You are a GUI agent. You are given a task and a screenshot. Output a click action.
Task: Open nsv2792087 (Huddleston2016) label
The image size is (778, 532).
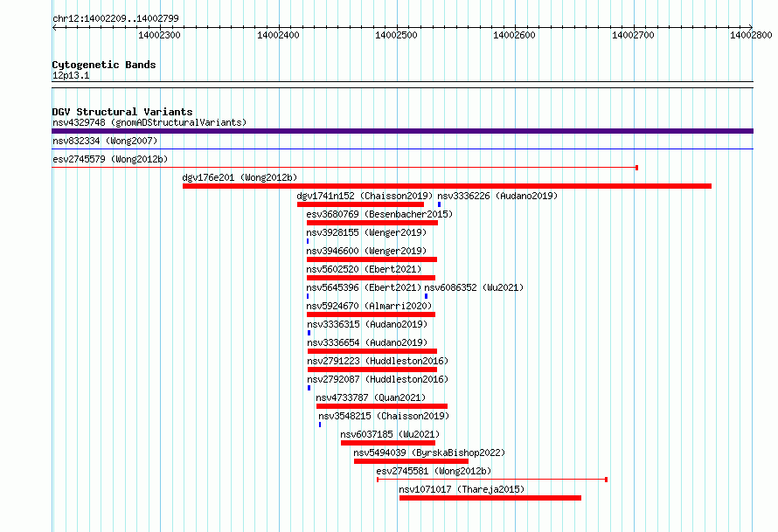click(379, 379)
